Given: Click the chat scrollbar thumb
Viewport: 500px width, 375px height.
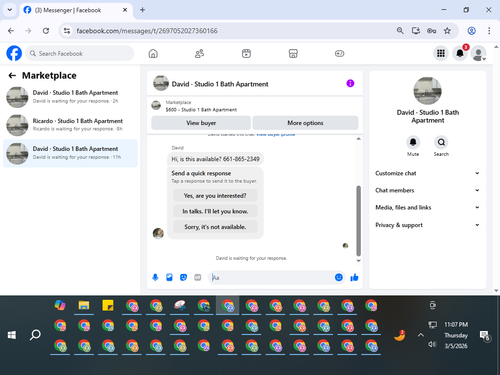Looking at the screenshot, I should tap(359, 221).
